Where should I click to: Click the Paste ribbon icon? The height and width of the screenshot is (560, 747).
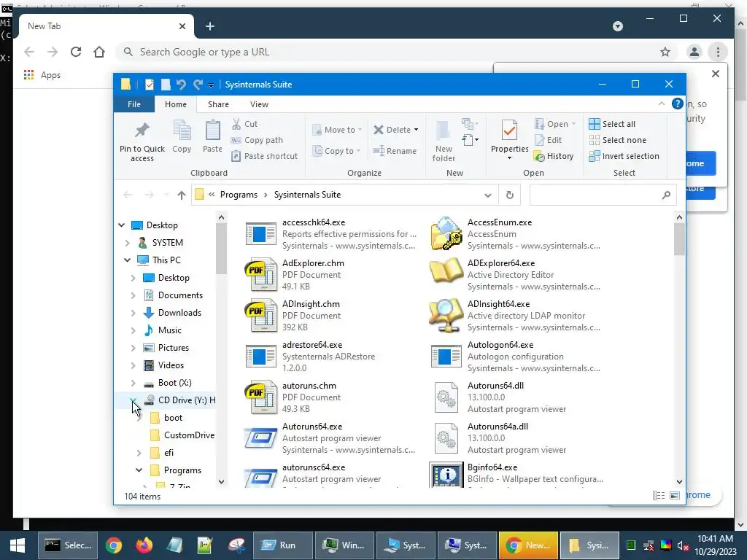pos(212,131)
